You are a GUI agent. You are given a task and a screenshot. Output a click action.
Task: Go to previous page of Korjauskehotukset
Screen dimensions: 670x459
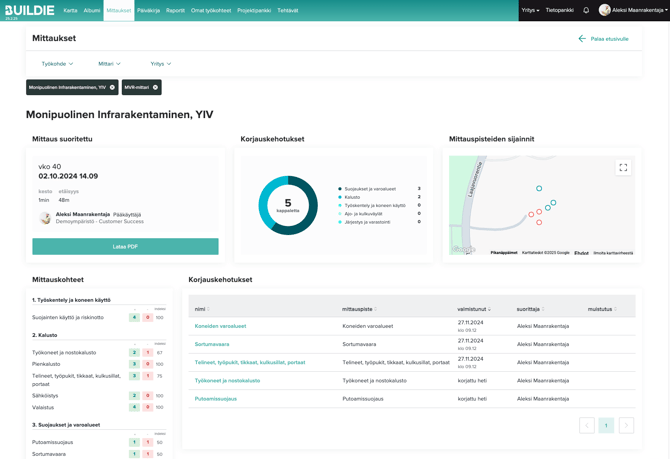click(587, 425)
